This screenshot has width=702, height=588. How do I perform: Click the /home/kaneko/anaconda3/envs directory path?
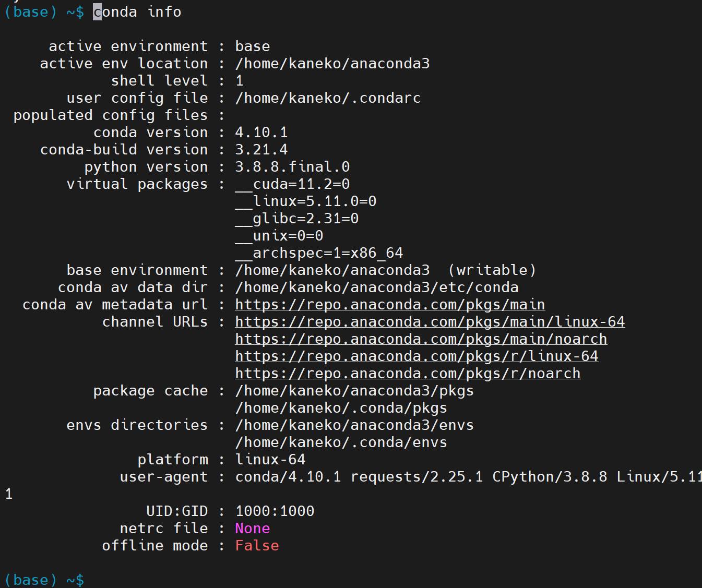click(354, 425)
